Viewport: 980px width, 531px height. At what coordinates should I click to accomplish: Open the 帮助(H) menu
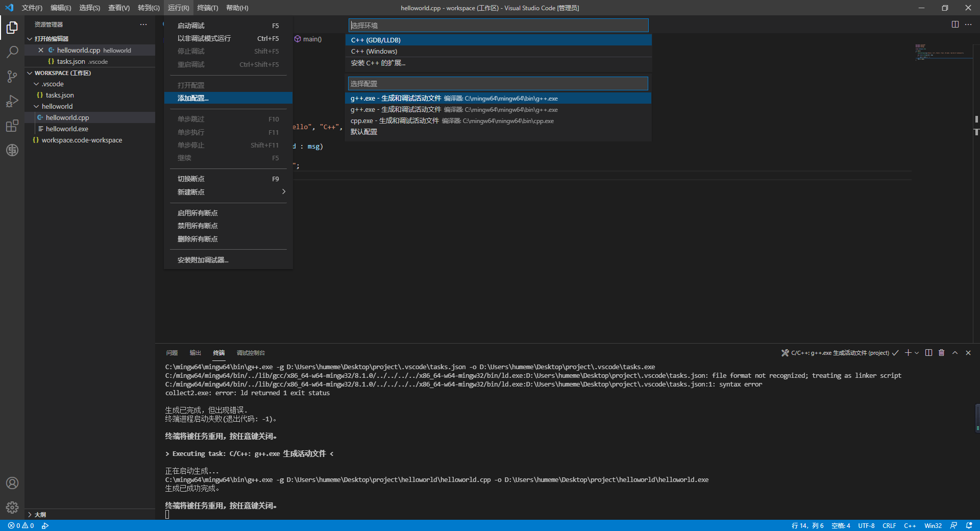click(237, 8)
